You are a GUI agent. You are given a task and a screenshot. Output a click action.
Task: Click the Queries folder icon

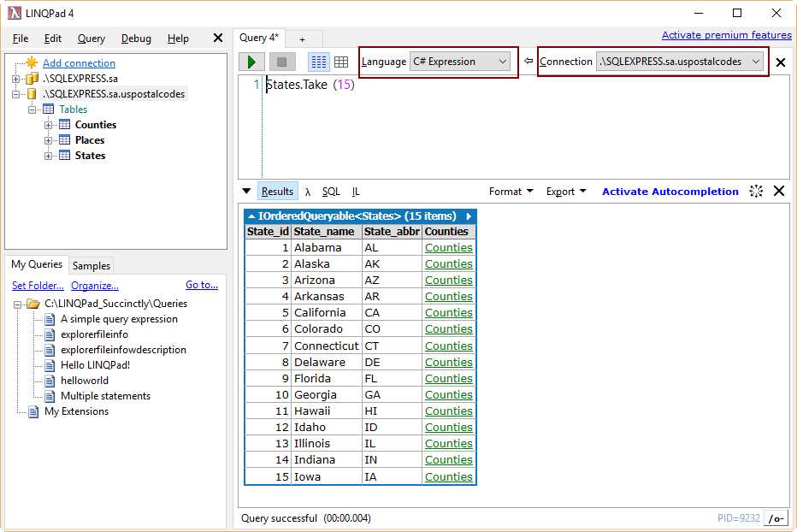pyautogui.click(x=33, y=304)
